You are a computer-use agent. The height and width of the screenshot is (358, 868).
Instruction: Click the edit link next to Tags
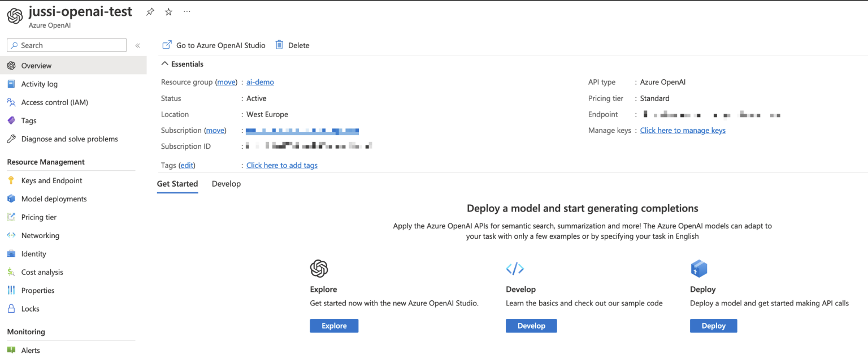click(x=186, y=165)
